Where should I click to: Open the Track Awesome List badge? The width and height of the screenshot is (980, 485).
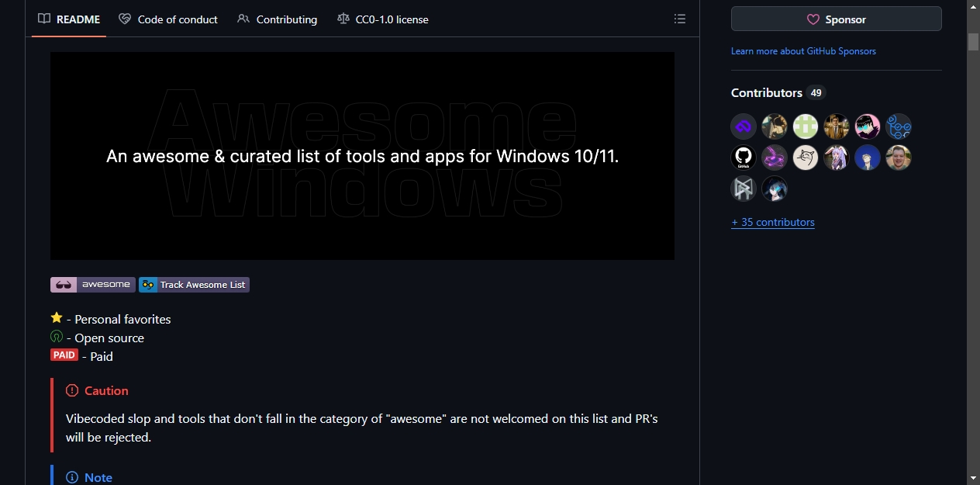pyautogui.click(x=194, y=285)
